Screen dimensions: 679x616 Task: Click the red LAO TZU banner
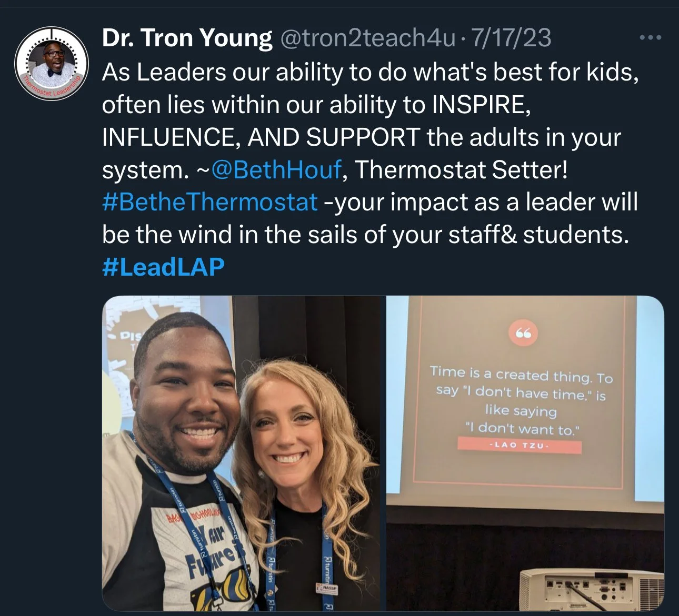coord(520,446)
